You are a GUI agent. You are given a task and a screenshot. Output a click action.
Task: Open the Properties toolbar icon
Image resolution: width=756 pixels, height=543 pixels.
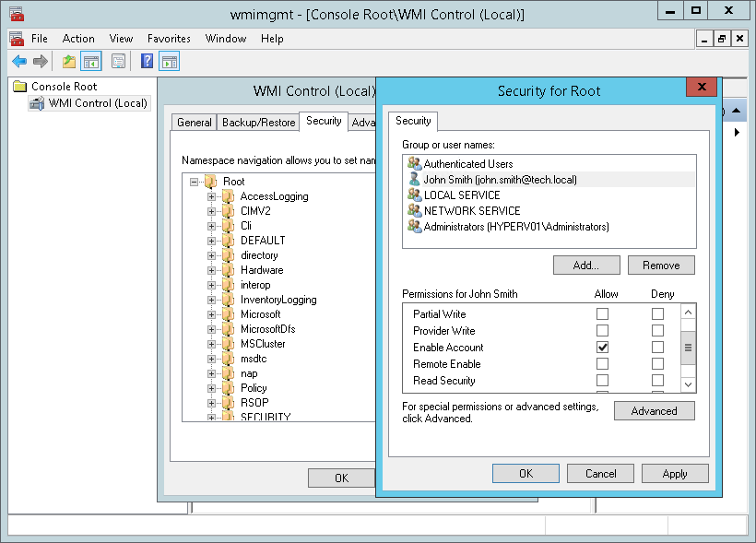[119, 62]
